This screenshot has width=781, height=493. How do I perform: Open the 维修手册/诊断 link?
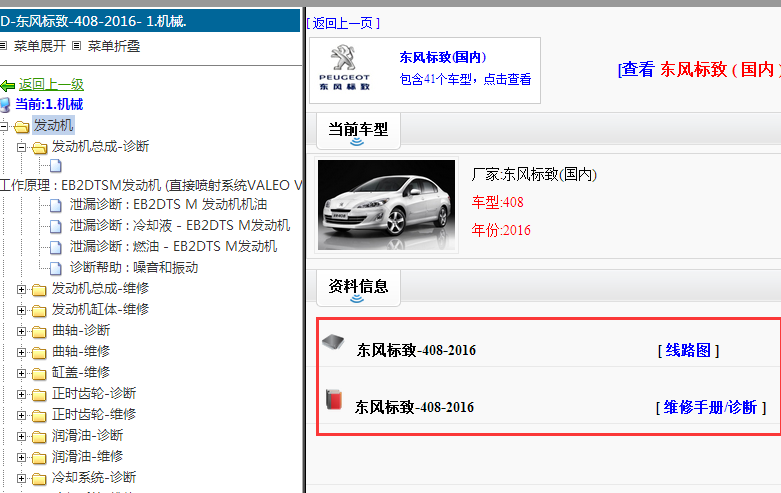[x=711, y=407]
